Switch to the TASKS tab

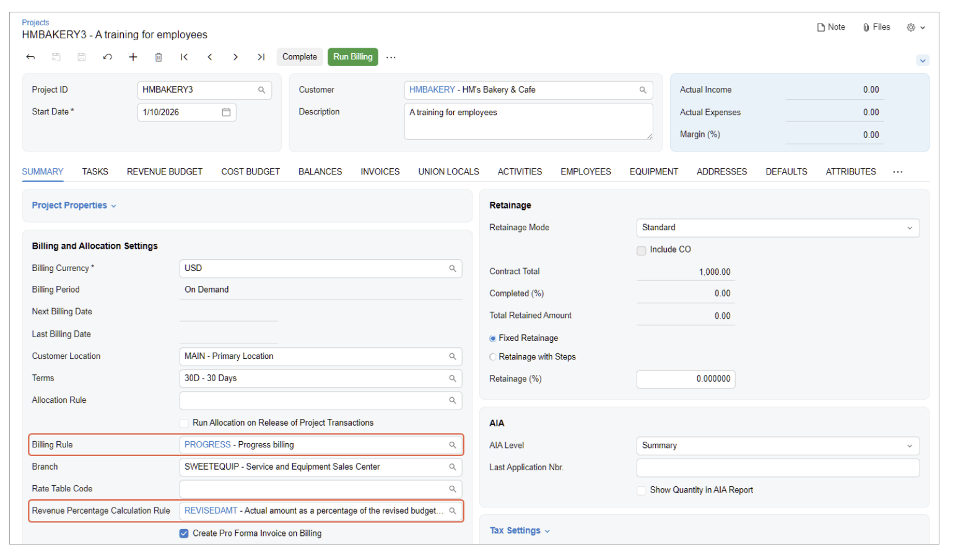point(95,172)
